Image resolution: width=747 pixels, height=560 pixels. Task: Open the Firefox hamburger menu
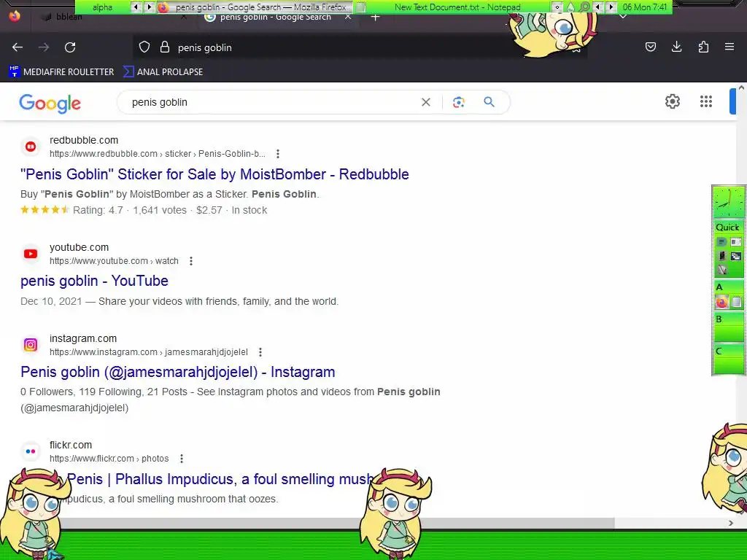click(729, 47)
